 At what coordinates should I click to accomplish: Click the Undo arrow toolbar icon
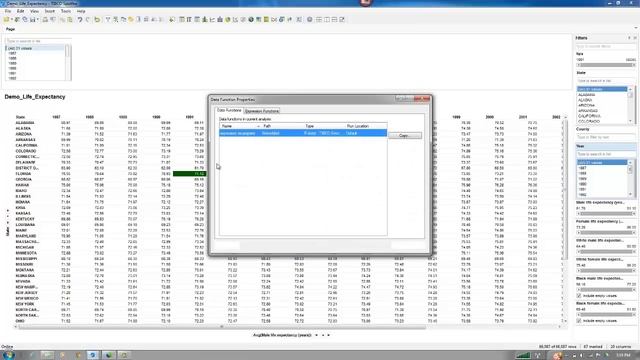coord(80,19)
